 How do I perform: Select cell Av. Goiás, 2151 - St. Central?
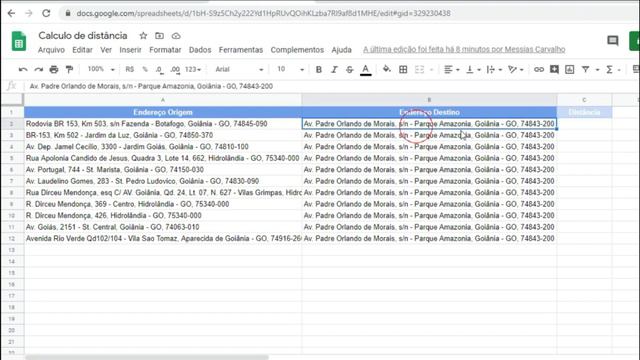pos(163,227)
